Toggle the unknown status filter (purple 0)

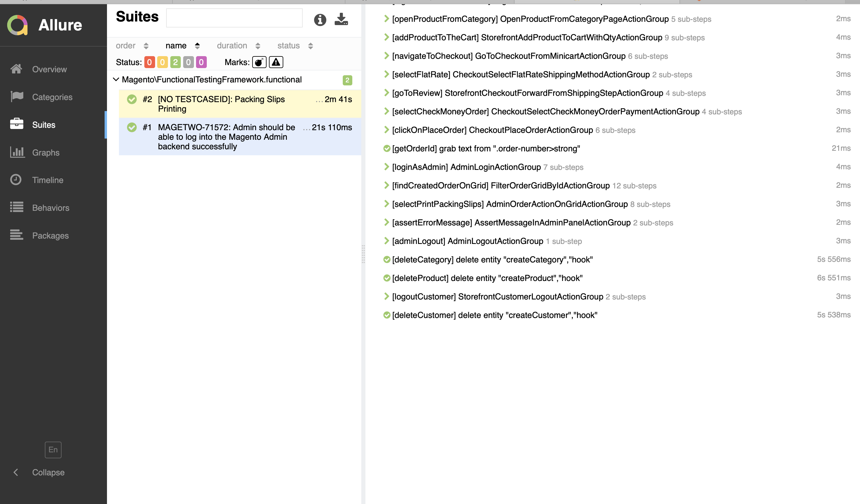click(201, 62)
